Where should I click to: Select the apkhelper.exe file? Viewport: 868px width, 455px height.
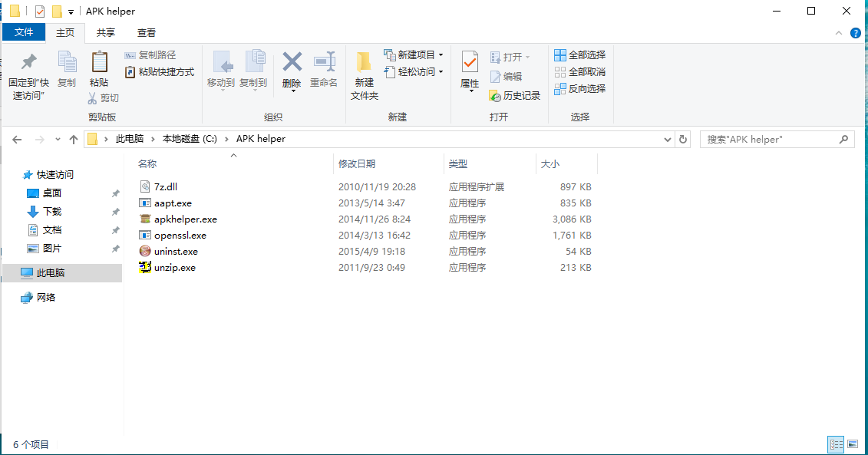click(x=186, y=219)
